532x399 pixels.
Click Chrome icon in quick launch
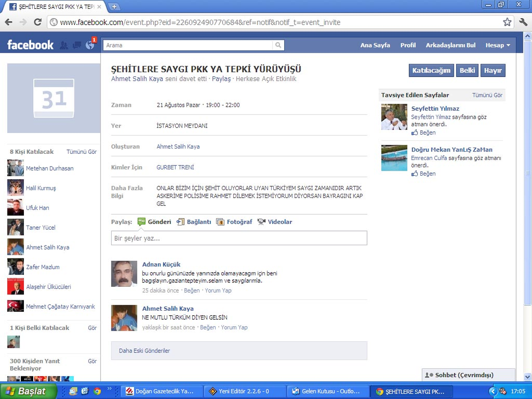97,391
